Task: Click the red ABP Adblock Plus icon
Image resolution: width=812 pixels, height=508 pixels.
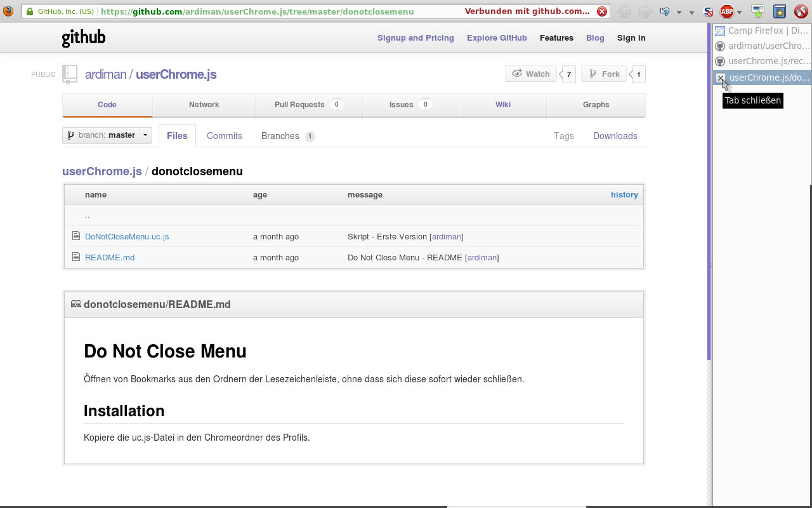Action: (x=727, y=11)
